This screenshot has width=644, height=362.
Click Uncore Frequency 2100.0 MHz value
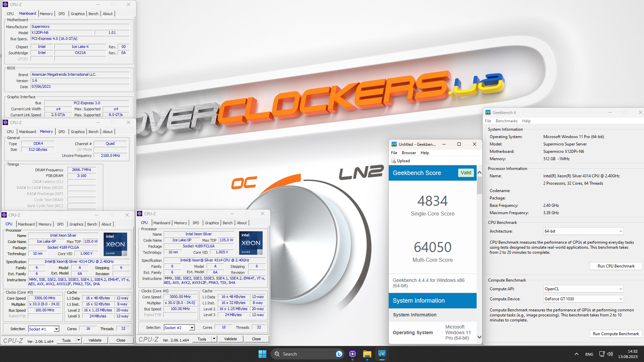point(110,156)
